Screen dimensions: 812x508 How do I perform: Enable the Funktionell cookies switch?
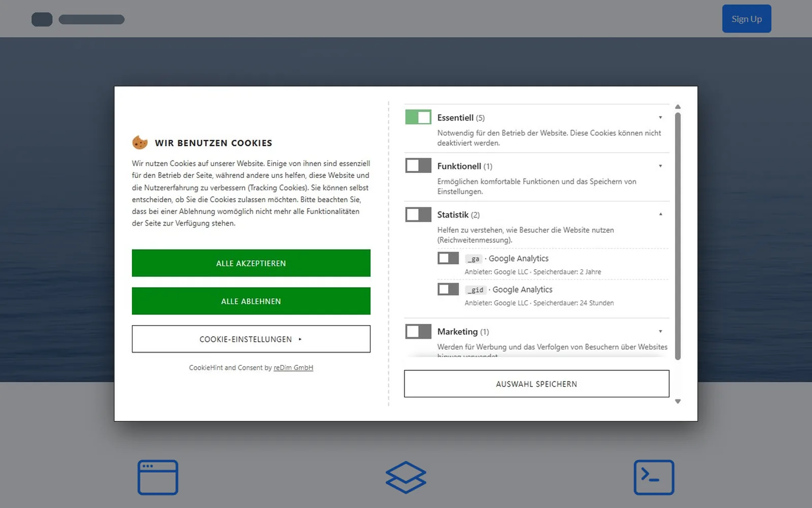pos(418,166)
